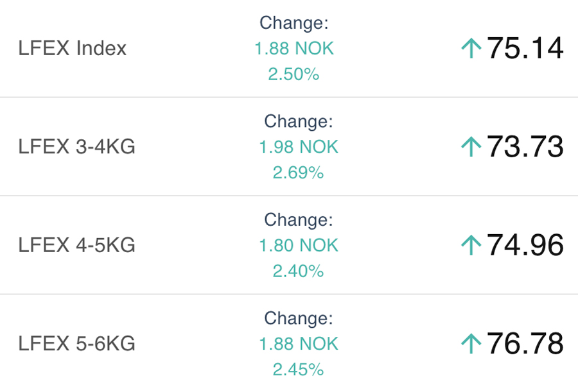Image resolution: width=578 pixels, height=392 pixels.
Task: Click the 76.78 price value
Action: [x=525, y=344]
